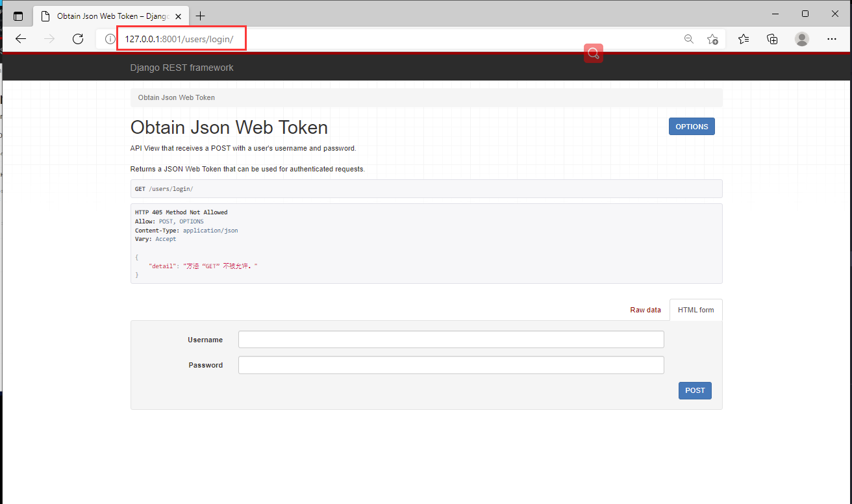Open the tab actions menu icon
This screenshot has height=504, width=852.
18,16
